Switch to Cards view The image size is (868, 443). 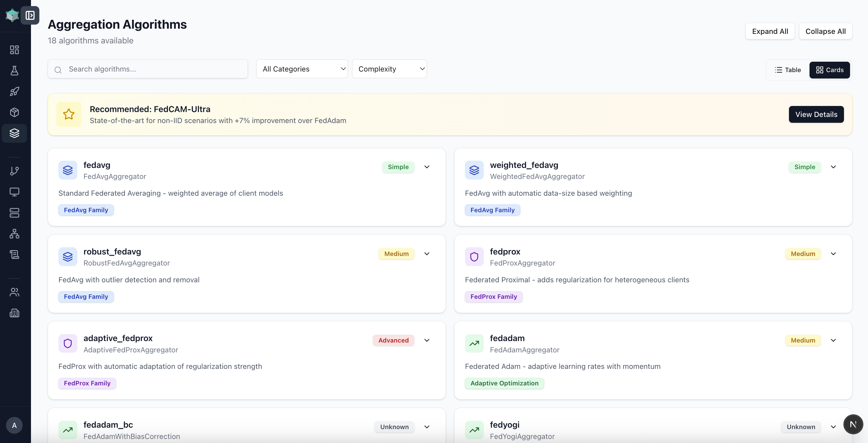click(829, 70)
